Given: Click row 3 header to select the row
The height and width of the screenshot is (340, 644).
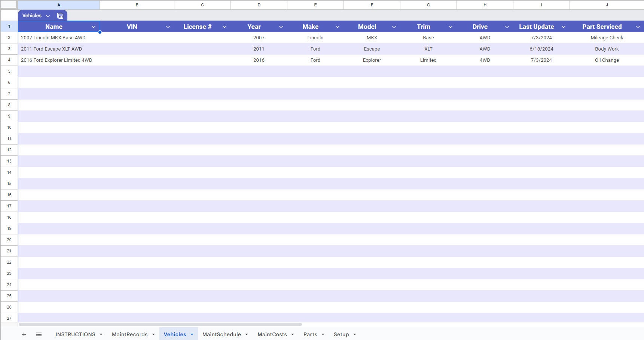Looking at the screenshot, I should tap(9, 49).
